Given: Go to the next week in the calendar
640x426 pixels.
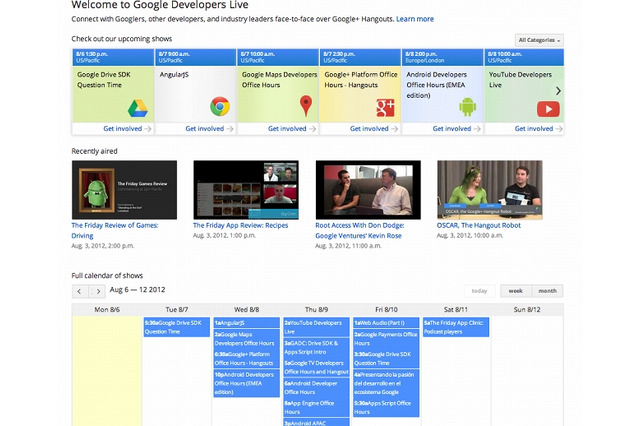Looking at the screenshot, I should [98, 291].
